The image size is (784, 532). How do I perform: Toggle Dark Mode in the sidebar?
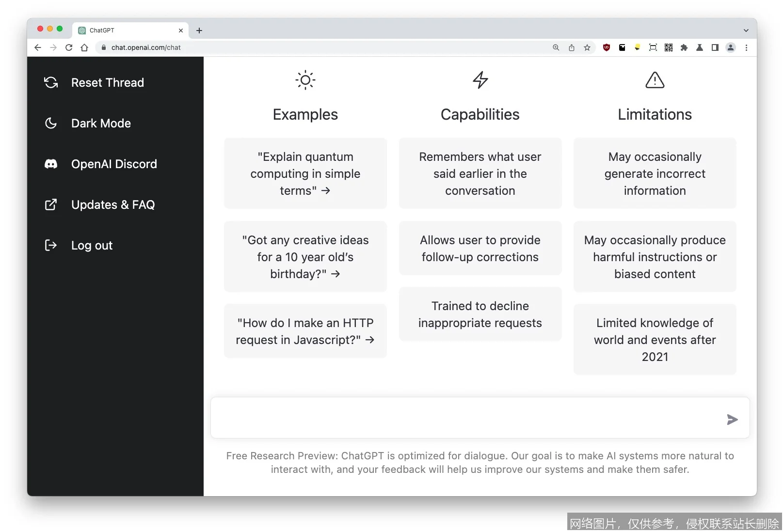(101, 124)
